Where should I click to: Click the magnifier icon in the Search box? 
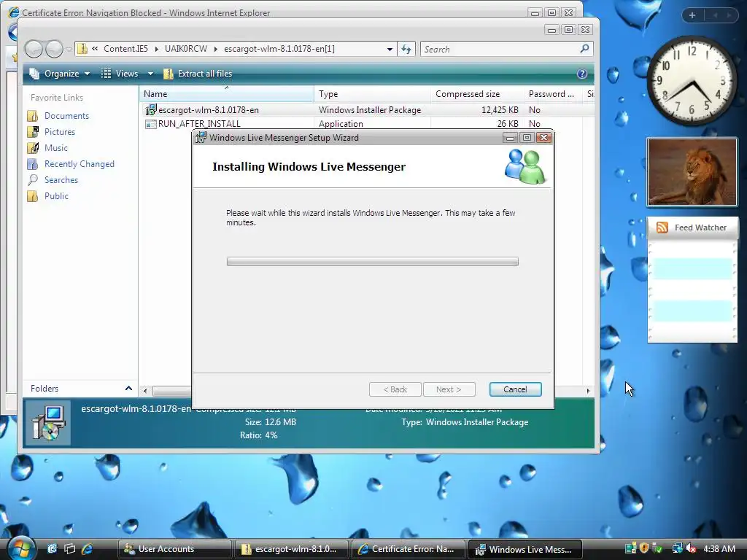[584, 49]
